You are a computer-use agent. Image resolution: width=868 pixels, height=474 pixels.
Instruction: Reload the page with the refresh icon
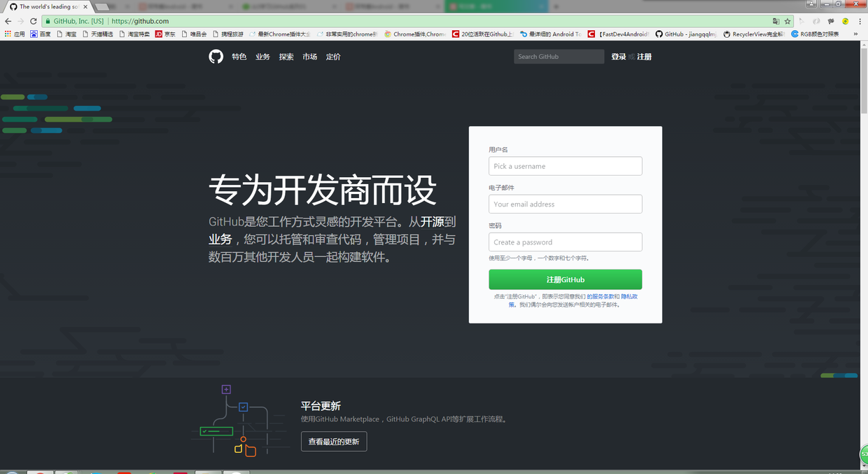pos(33,21)
